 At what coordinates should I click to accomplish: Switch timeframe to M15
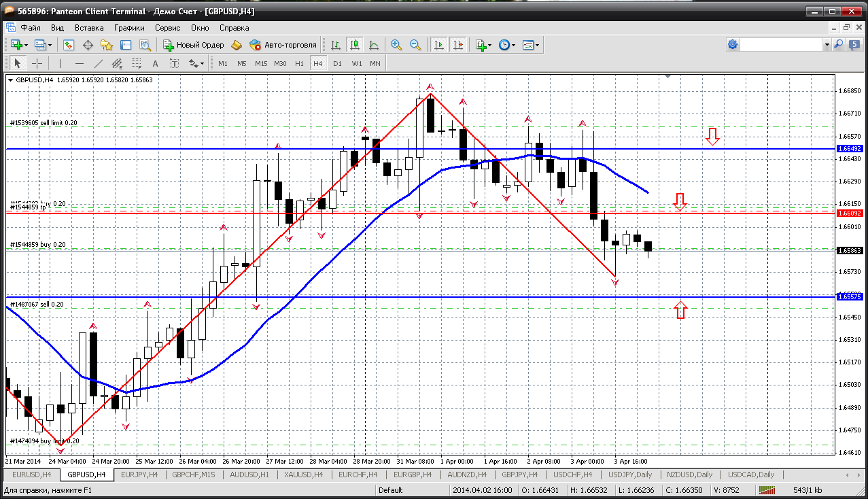[261, 63]
